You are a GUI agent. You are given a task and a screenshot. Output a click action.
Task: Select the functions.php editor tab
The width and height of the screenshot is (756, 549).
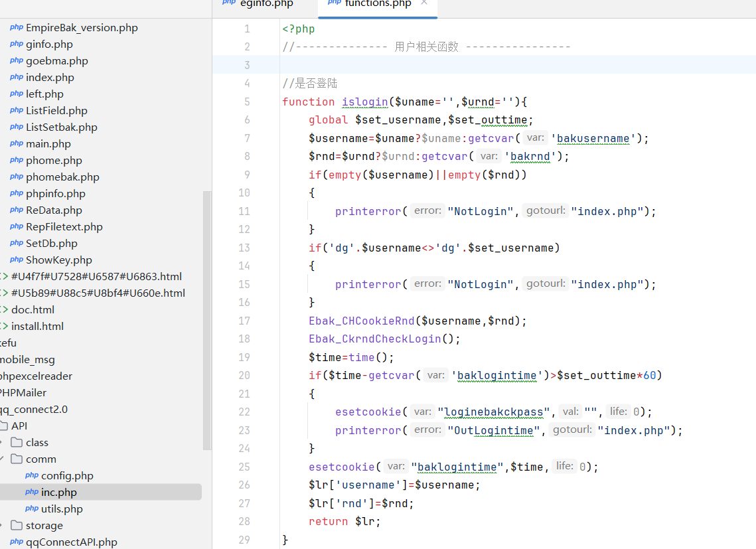point(378,4)
